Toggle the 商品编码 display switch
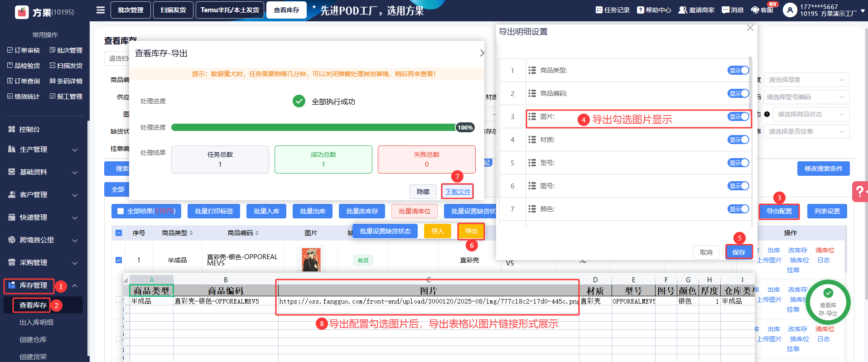The image size is (868, 362). coord(738,93)
